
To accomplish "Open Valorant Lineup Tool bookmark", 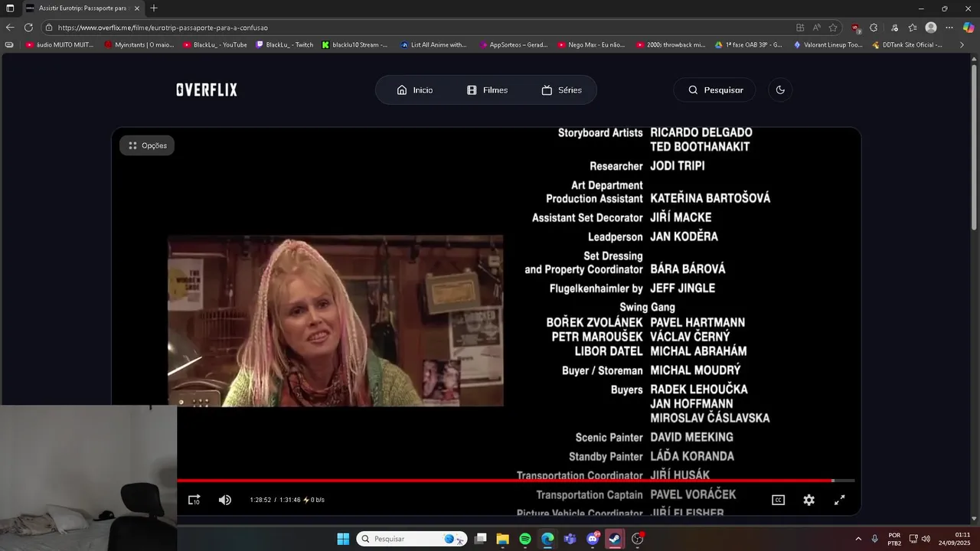I will [828, 45].
